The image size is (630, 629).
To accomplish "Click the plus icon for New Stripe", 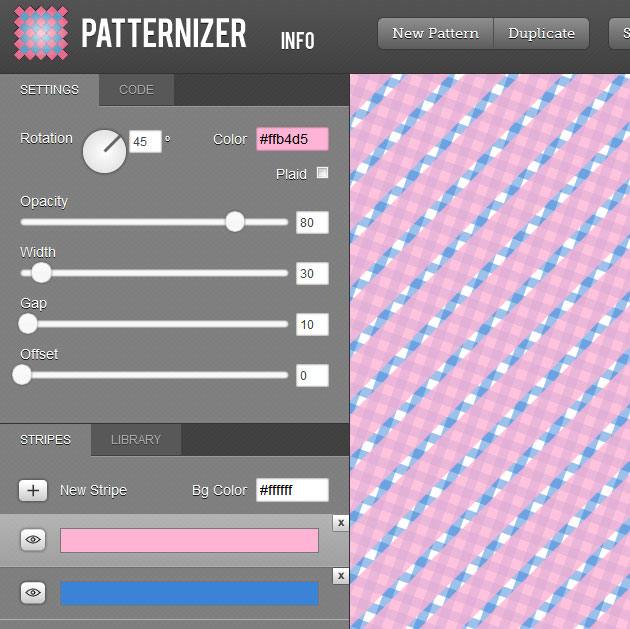I will [x=33, y=490].
